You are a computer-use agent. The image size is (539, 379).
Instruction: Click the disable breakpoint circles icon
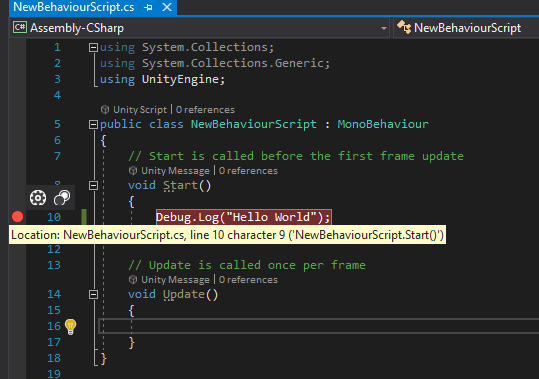[x=62, y=198]
